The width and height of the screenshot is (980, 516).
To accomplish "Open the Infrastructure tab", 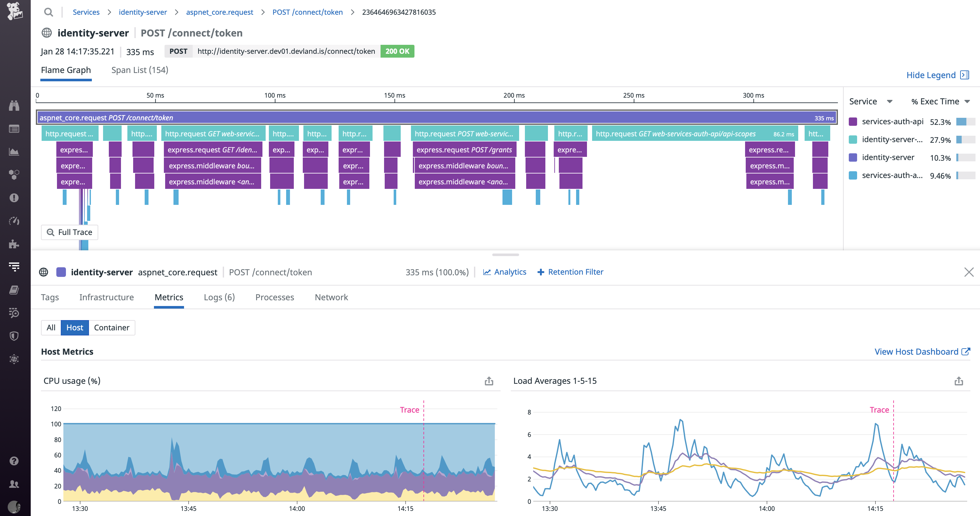I will click(107, 297).
